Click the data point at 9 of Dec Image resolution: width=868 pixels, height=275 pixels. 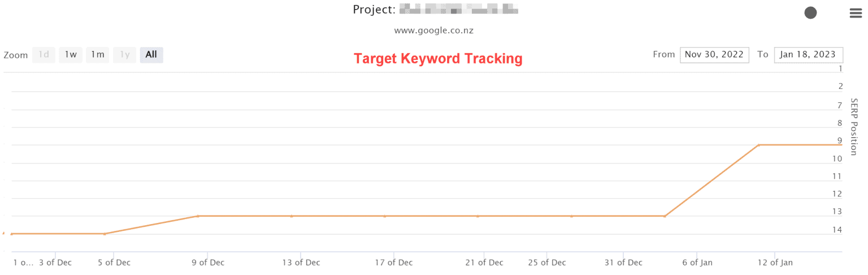coord(198,216)
